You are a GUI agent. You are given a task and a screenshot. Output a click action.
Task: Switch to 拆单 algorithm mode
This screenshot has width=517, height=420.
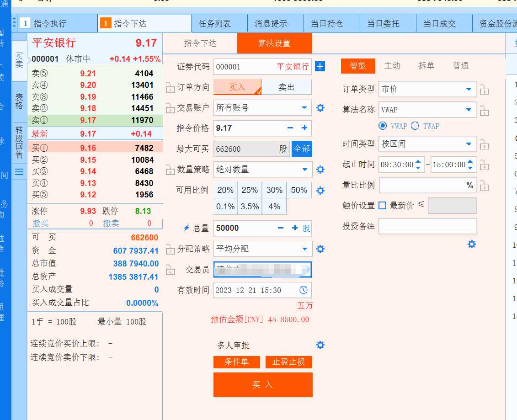pyautogui.click(x=426, y=66)
